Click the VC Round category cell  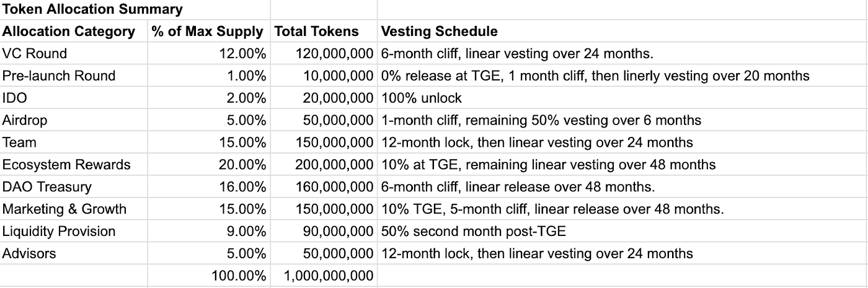point(74,53)
